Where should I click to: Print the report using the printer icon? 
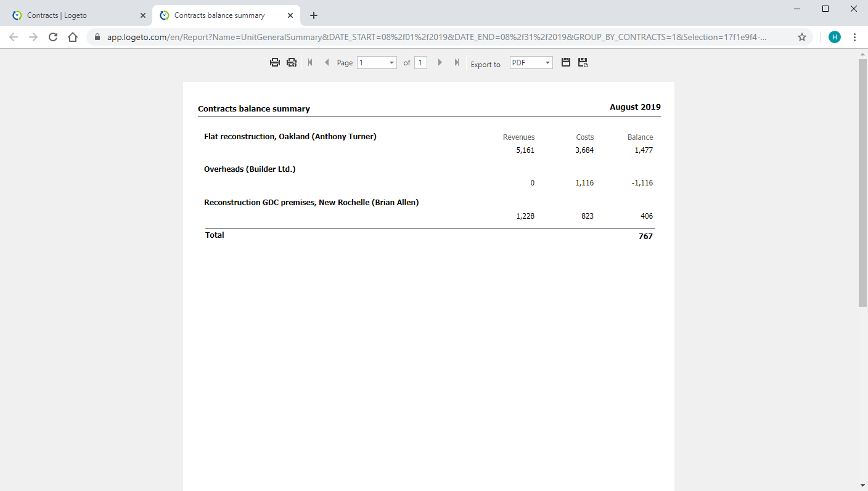coord(275,62)
